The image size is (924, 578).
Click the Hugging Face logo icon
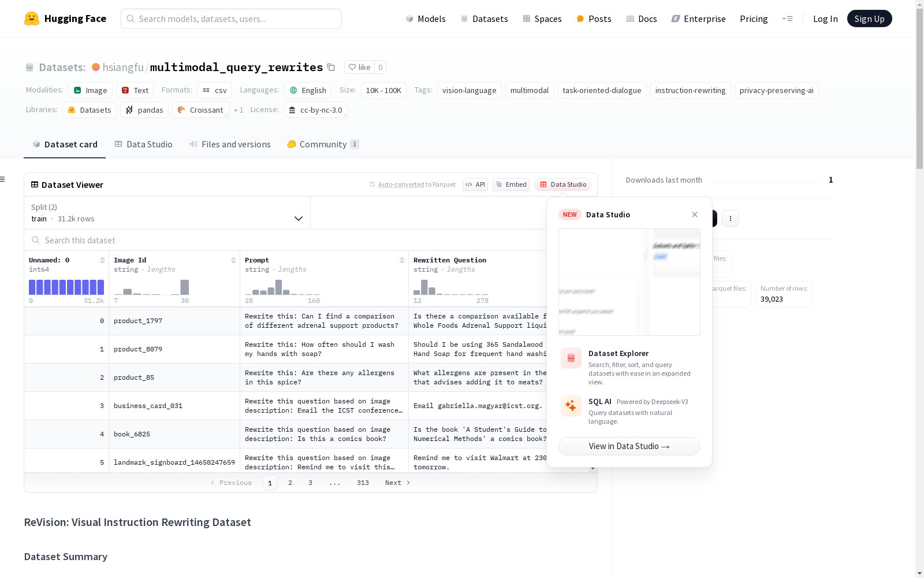(x=32, y=18)
